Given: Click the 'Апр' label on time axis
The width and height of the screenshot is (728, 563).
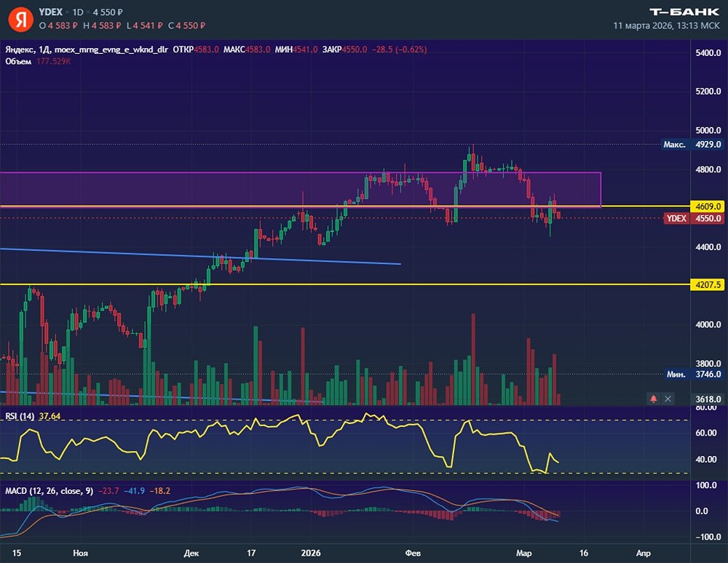Looking at the screenshot, I should 643,553.
